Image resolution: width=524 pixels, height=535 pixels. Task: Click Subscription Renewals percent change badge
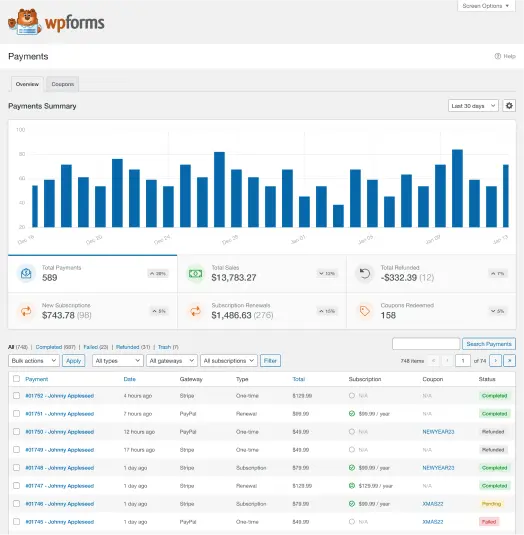327,311
